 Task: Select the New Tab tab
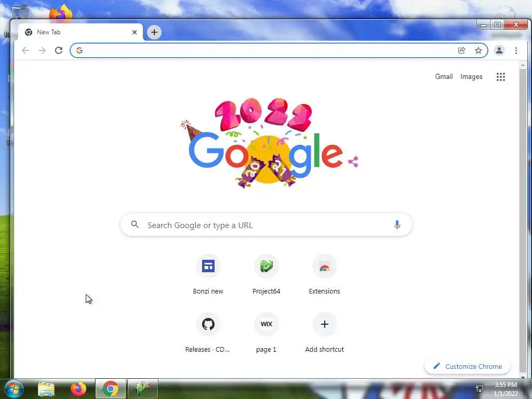pos(81,32)
